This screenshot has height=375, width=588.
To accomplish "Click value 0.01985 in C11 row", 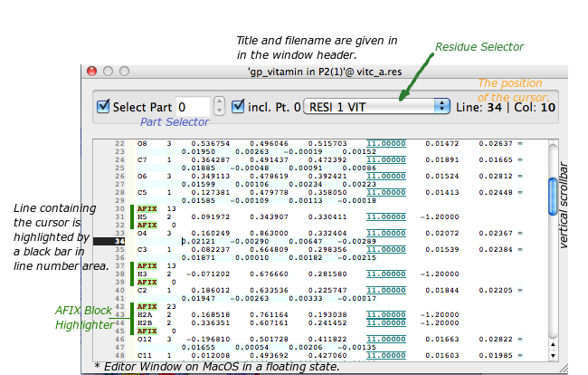I will pos(496,355).
